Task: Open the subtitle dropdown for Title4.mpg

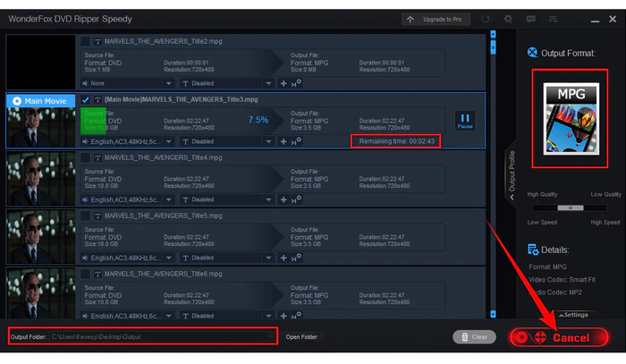Action: (x=226, y=199)
